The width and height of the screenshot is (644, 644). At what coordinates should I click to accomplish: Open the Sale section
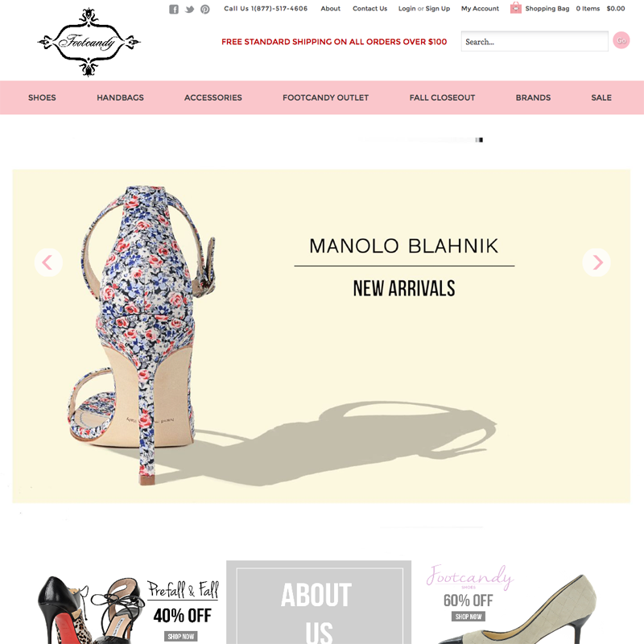(x=601, y=97)
